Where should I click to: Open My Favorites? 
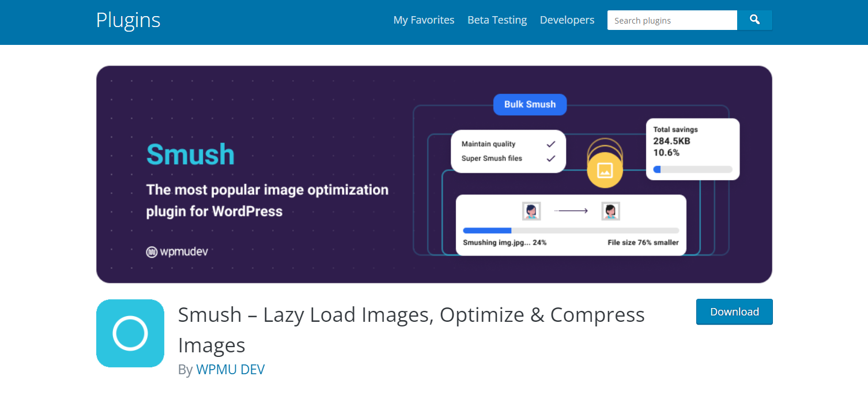point(424,20)
